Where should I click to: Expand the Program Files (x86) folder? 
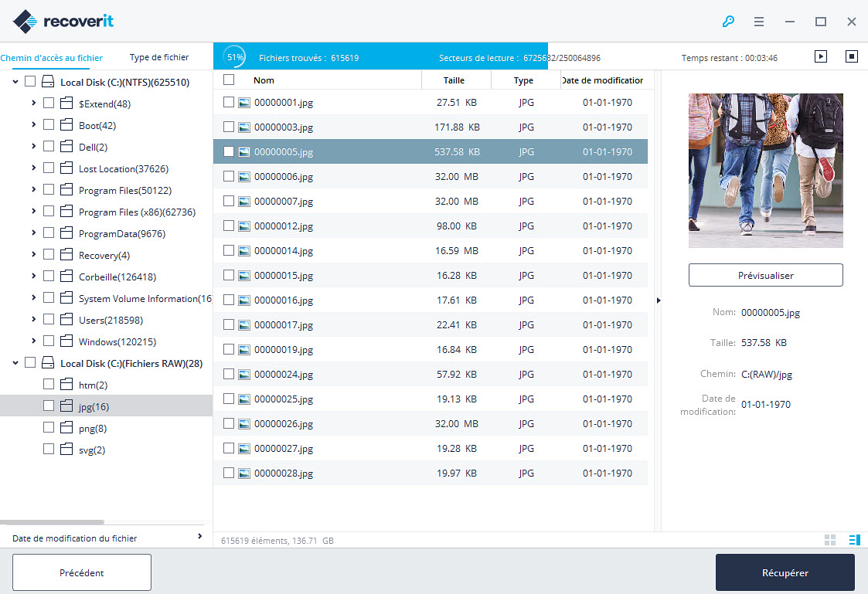pos(34,212)
